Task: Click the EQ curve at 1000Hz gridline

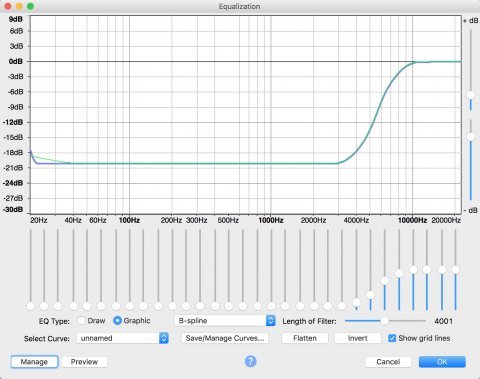Action: pyautogui.click(x=271, y=163)
